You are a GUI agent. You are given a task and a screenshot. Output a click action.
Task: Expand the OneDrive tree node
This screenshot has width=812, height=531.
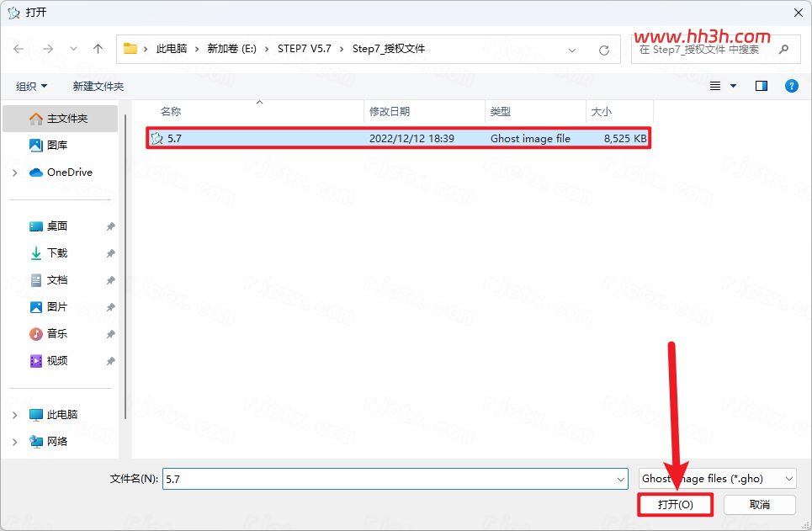(15, 173)
